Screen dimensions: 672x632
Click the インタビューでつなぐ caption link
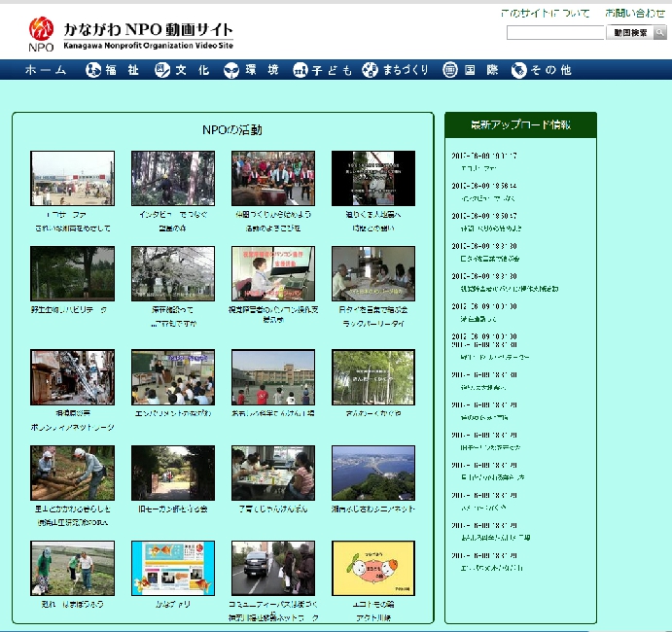(x=173, y=214)
